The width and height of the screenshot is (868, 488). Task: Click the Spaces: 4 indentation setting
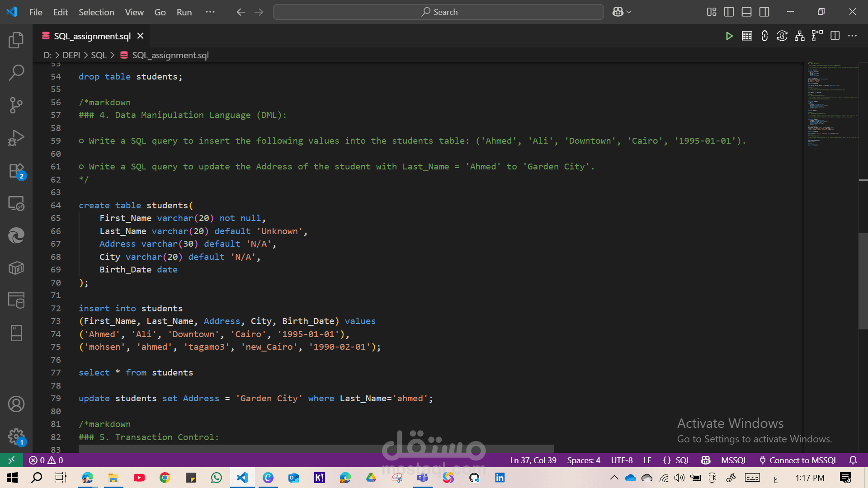tap(583, 460)
